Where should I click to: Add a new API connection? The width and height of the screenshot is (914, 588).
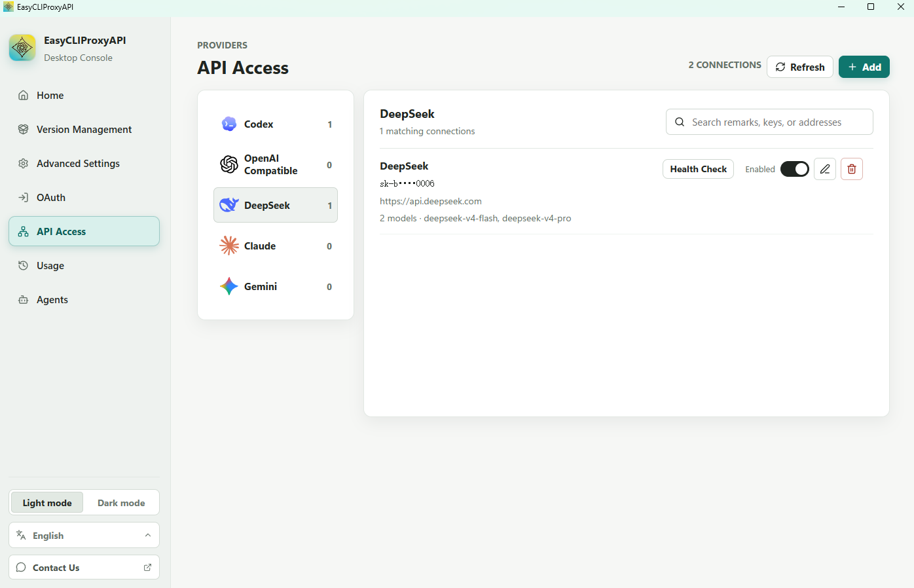point(864,67)
